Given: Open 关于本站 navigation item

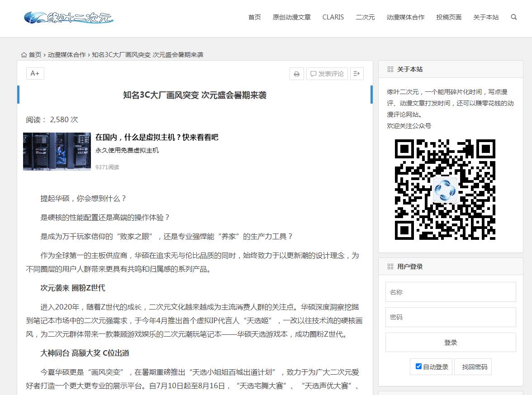Looking at the screenshot, I should [486, 17].
